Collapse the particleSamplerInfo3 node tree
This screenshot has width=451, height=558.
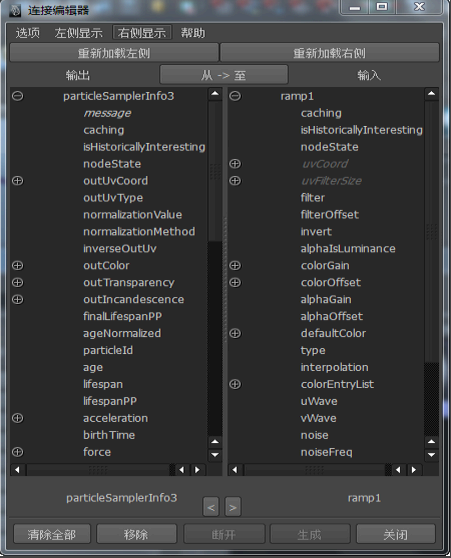click(17, 96)
